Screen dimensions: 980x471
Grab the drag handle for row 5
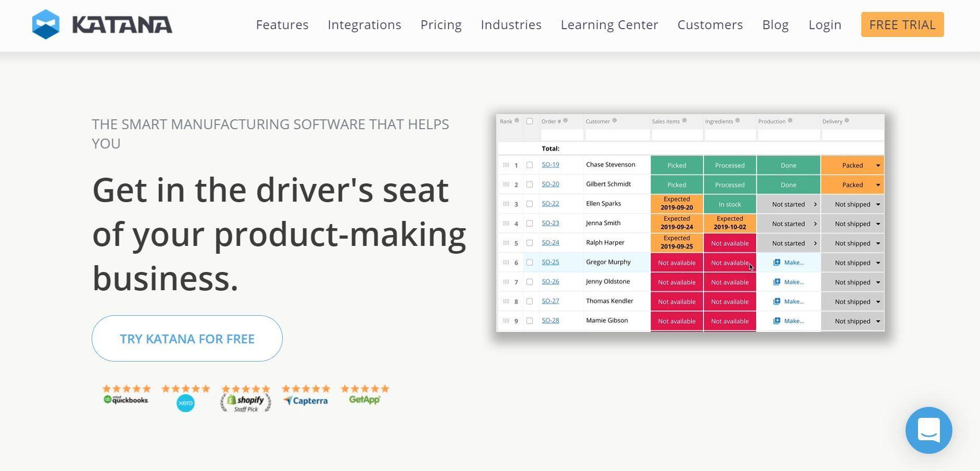506,243
